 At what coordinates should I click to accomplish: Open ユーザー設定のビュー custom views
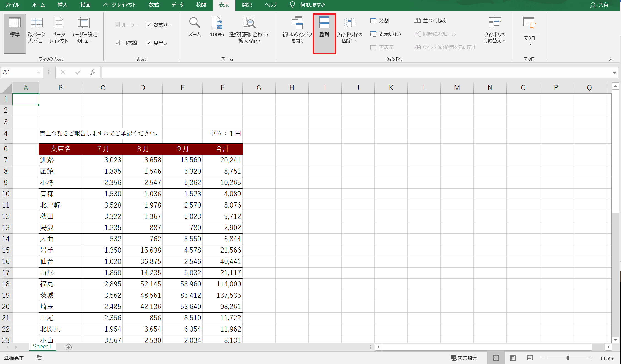tap(84, 30)
